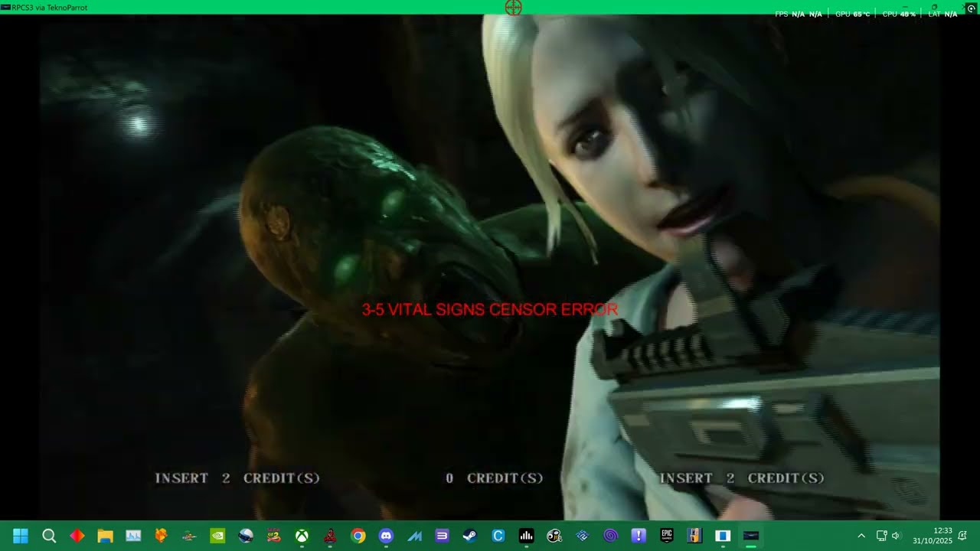Open the white-blue window icon app
980x551 pixels.
click(x=723, y=536)
